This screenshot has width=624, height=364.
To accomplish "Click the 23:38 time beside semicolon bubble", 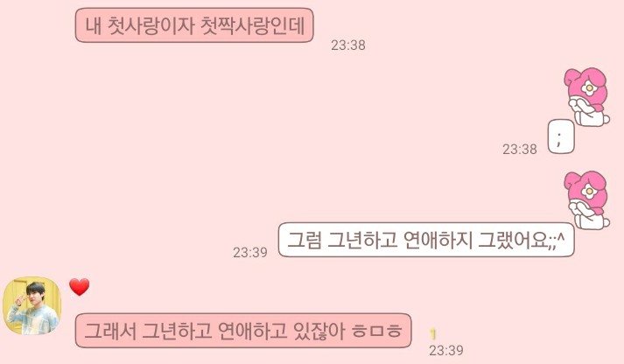I will [519, 149].
